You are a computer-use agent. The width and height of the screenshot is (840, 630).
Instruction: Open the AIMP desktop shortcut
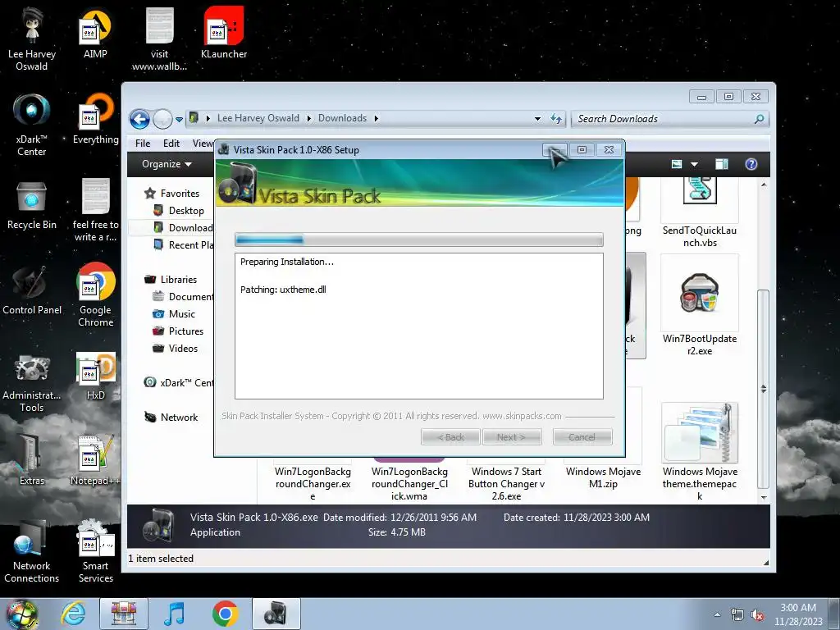pos(95,33)
